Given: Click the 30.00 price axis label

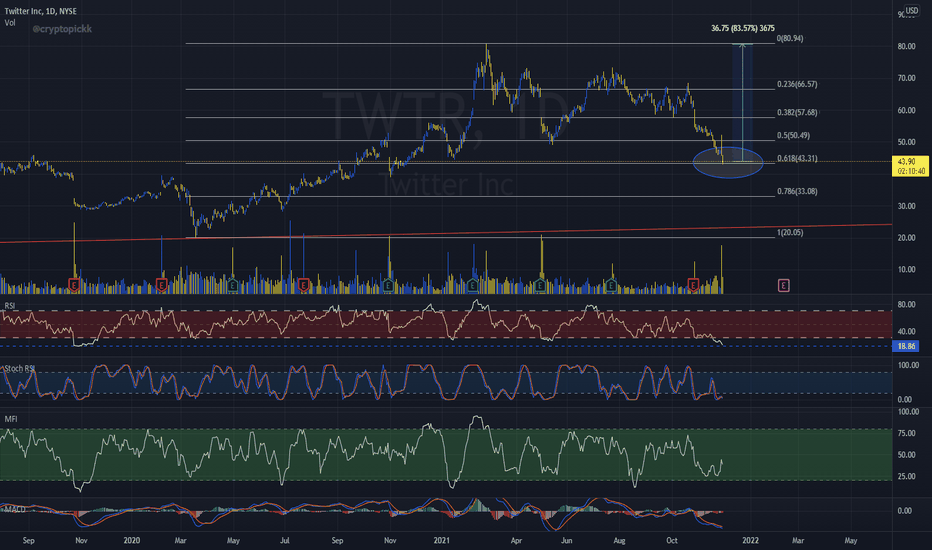Looking at the screenshot, I should (x=906, y=206).
